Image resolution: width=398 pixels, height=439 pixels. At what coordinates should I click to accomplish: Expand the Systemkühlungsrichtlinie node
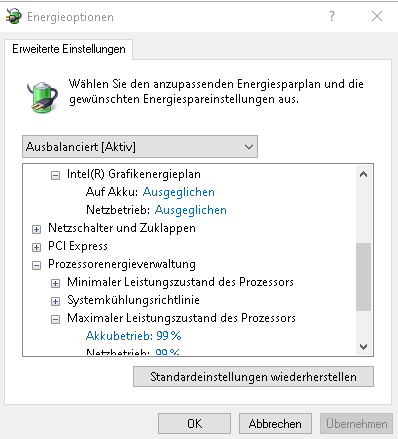(x=55, y=301)
